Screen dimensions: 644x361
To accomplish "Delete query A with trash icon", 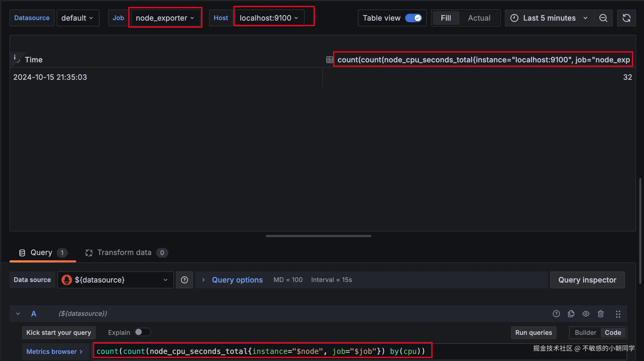I will [x=601, y=314].
